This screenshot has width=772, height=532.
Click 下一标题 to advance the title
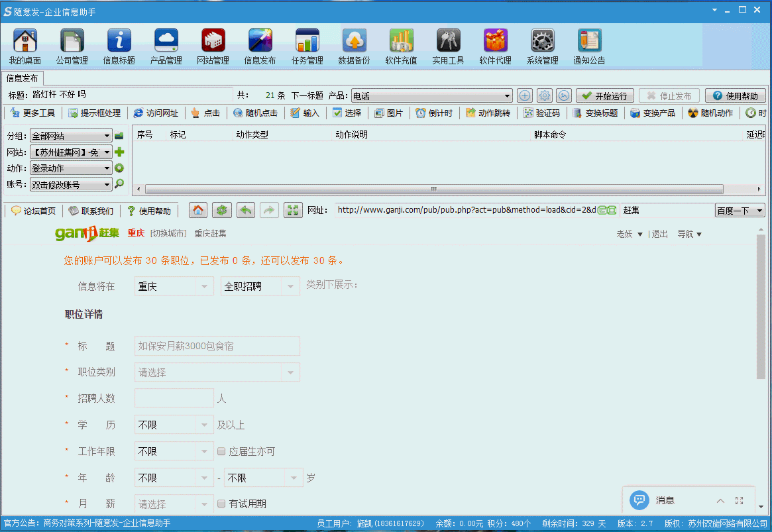[x=307, y=95]
